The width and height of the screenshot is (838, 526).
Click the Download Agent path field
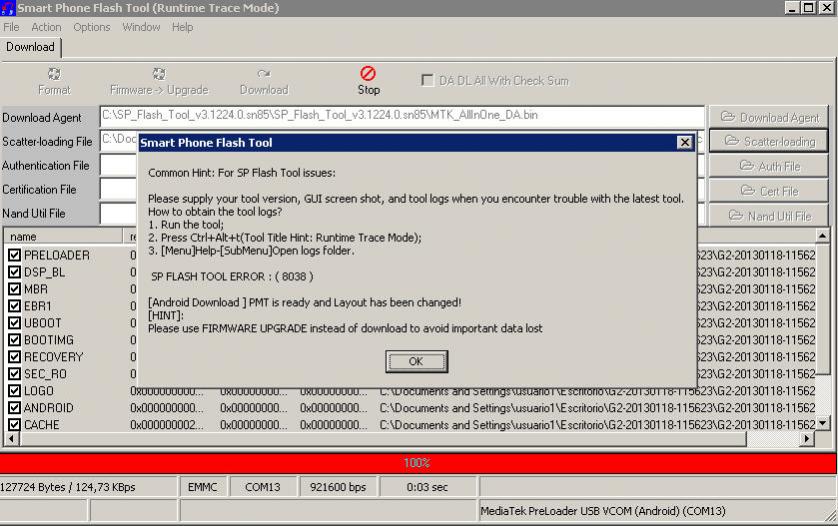tap(402, 116)
